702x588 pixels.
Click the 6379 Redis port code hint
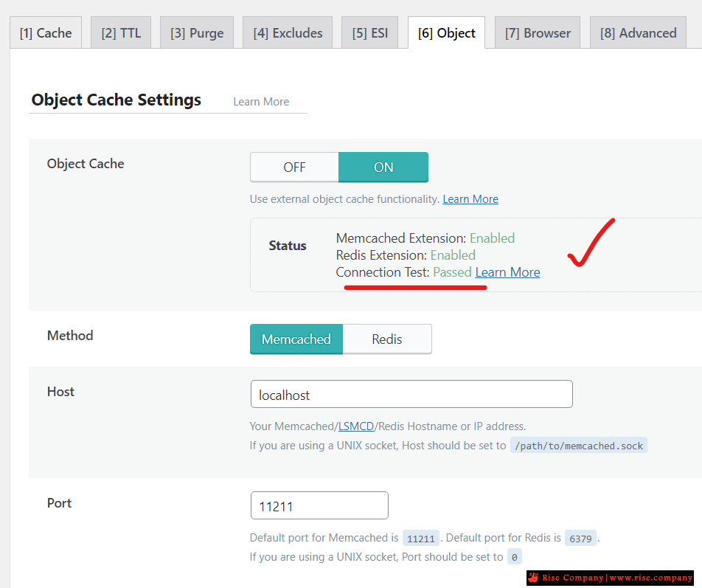tap(580, 539)
